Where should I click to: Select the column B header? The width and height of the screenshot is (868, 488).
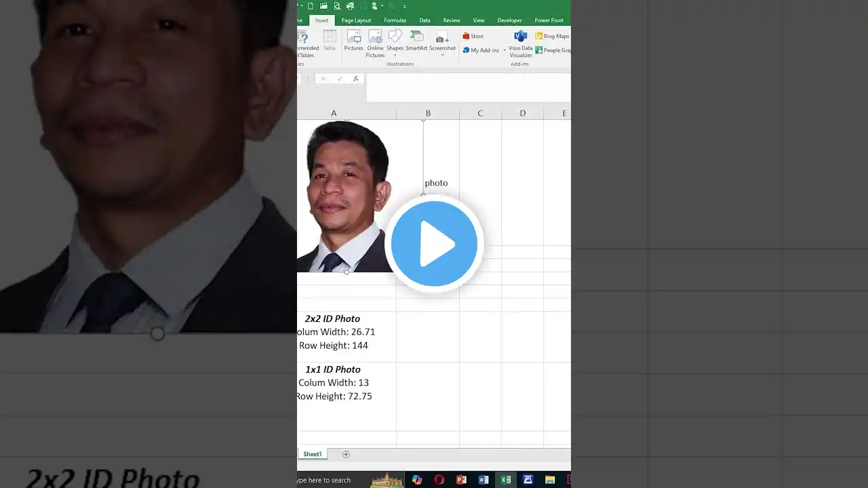[x=428, y=113]
